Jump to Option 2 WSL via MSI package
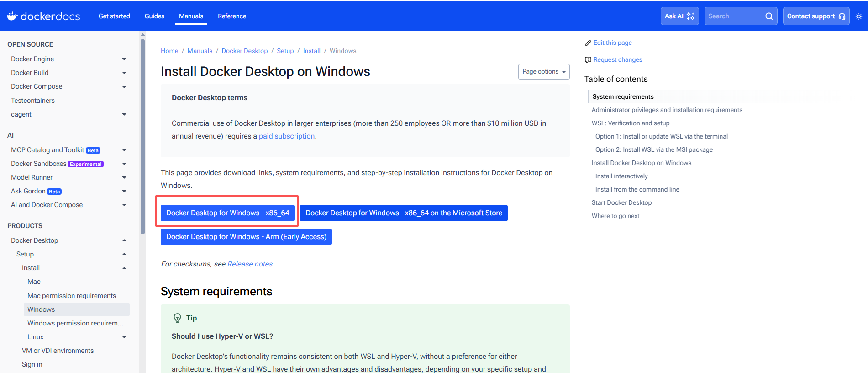The height and width of the screenshot is (373, 868). (x=654, y=149)
